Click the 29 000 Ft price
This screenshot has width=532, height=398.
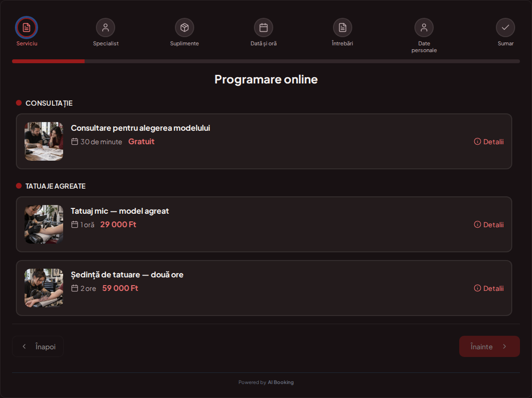(x=118, y=224)
